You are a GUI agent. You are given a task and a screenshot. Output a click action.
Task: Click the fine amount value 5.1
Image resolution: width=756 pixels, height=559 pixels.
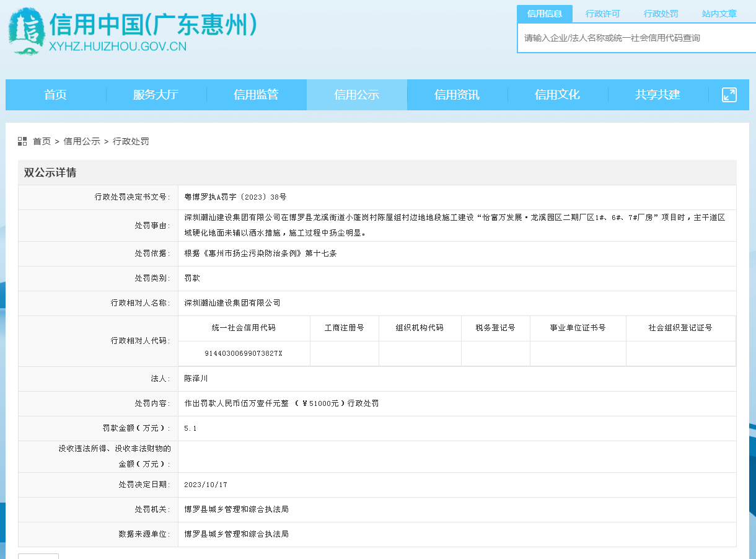pyautogui.click(x=191, y=428)
